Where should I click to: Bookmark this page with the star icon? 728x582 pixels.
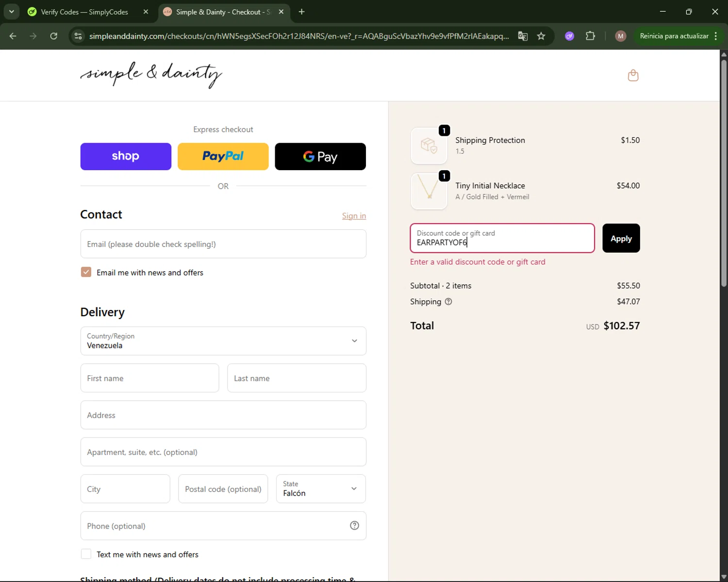pyautogui.click(x=541, y=36)
